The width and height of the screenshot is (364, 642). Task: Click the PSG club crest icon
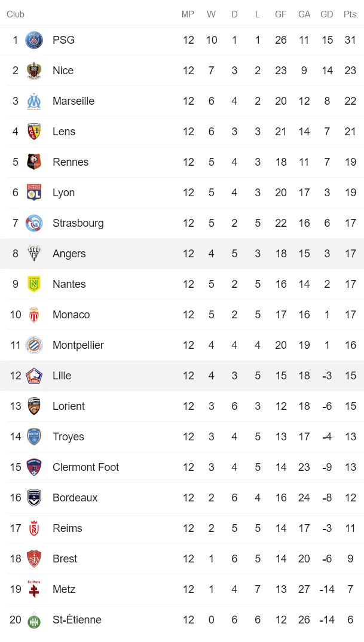[34, 40]
